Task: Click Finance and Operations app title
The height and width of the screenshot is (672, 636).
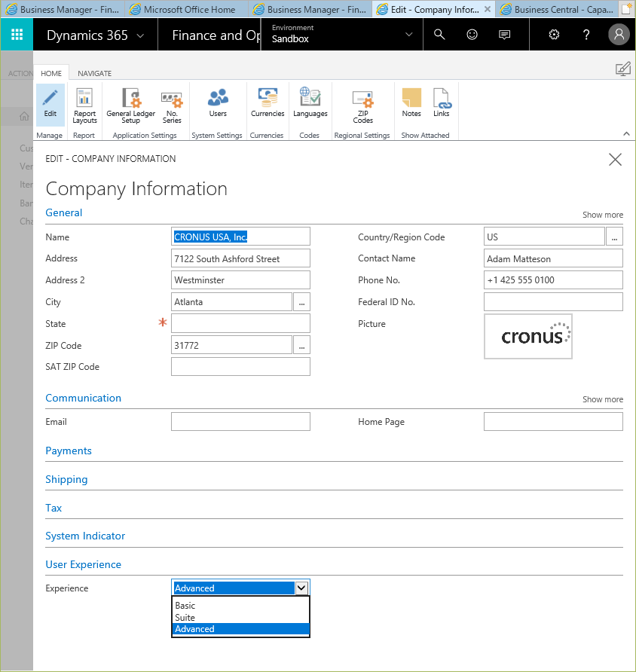Action: 216,35
